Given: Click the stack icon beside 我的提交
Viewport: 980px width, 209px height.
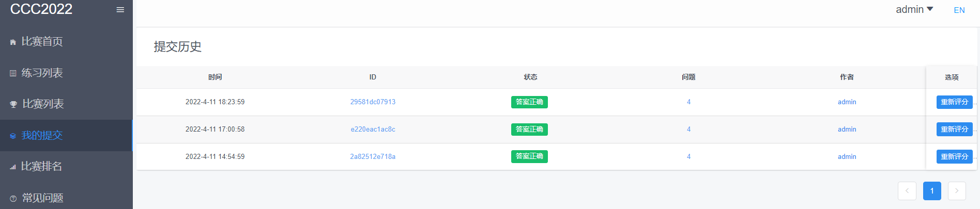Looking at the screenshot, I should pos(13,136).
